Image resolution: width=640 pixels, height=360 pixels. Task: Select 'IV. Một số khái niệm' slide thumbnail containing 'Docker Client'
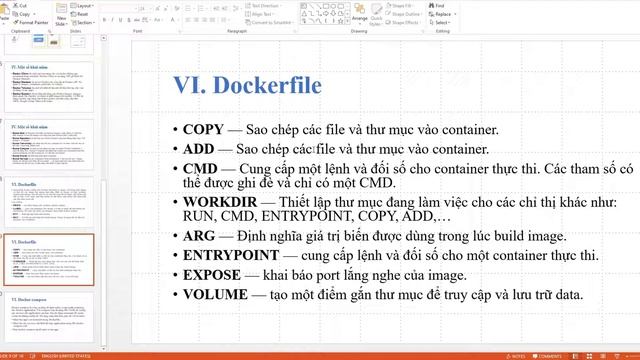(49, 87)
